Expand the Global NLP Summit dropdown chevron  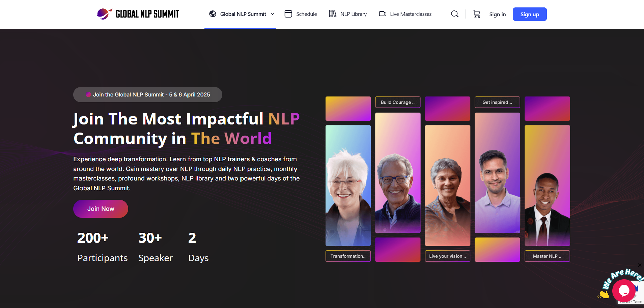[x=273, y=14]
